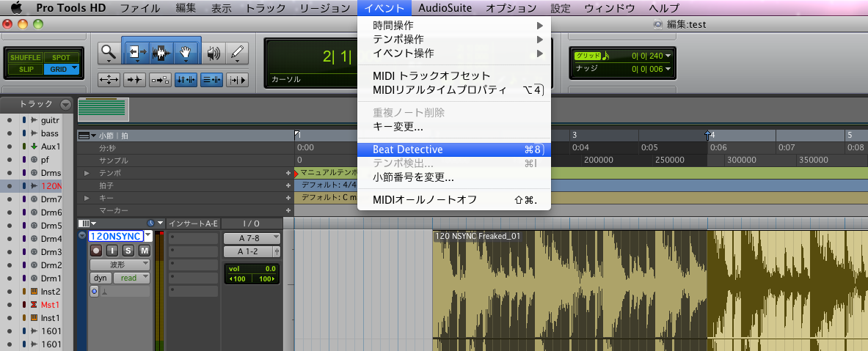Enable SLIP edit mode
868x351 pixels.
(26, 70)
